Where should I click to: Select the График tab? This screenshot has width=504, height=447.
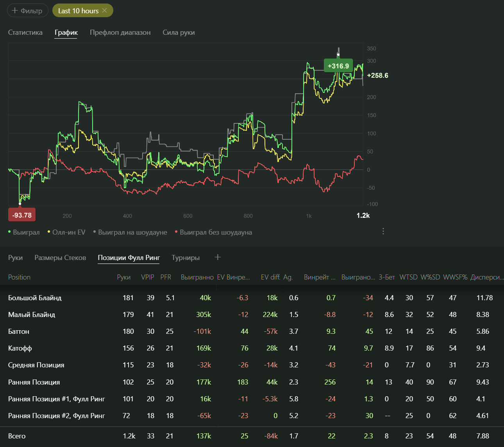[66, 32]
